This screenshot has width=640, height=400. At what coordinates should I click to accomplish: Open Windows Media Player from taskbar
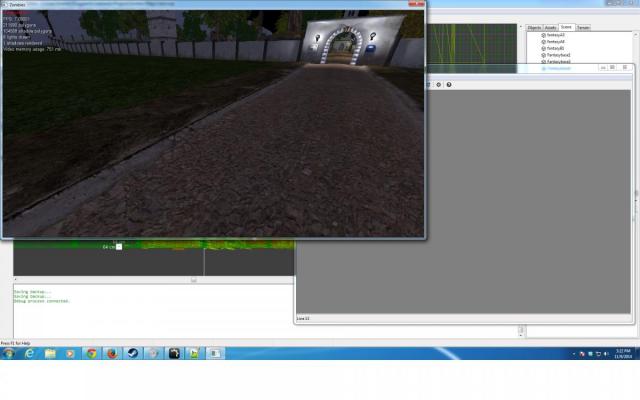[70, 353]
